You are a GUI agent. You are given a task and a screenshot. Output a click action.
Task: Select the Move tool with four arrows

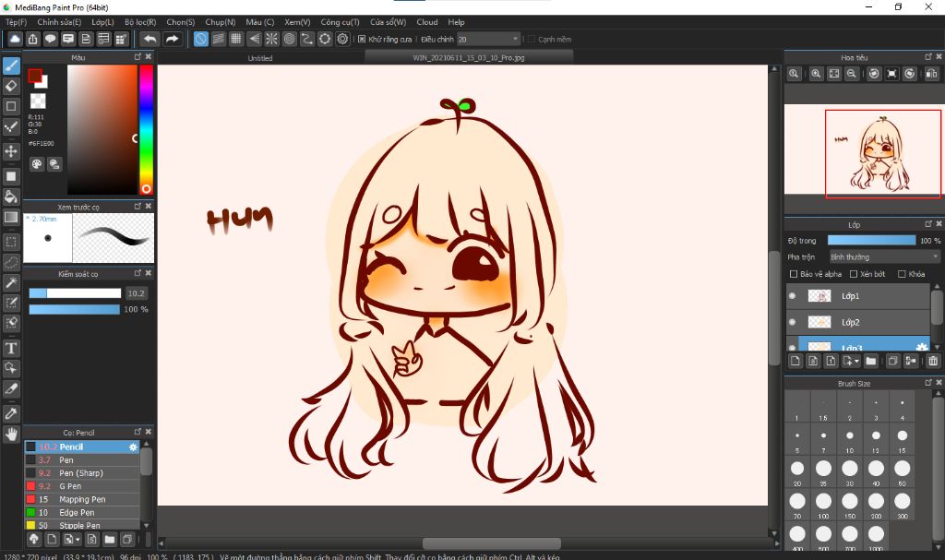11,150
